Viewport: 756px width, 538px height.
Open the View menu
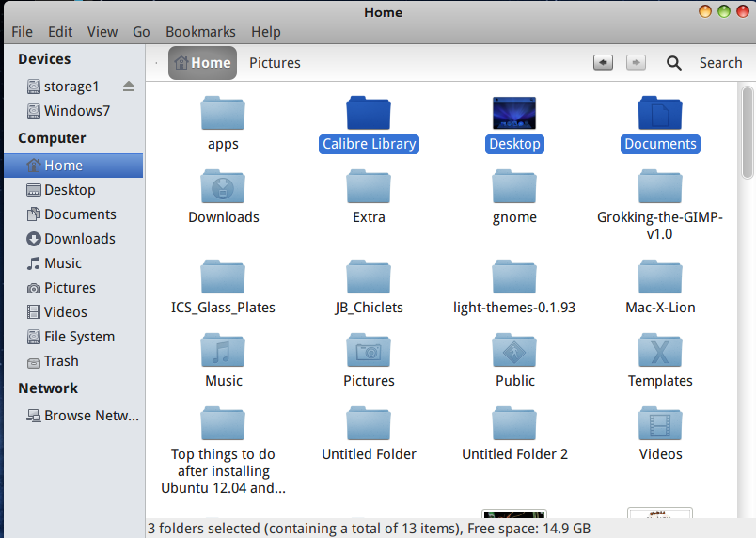pyautogui.click(x=102, y=32)
